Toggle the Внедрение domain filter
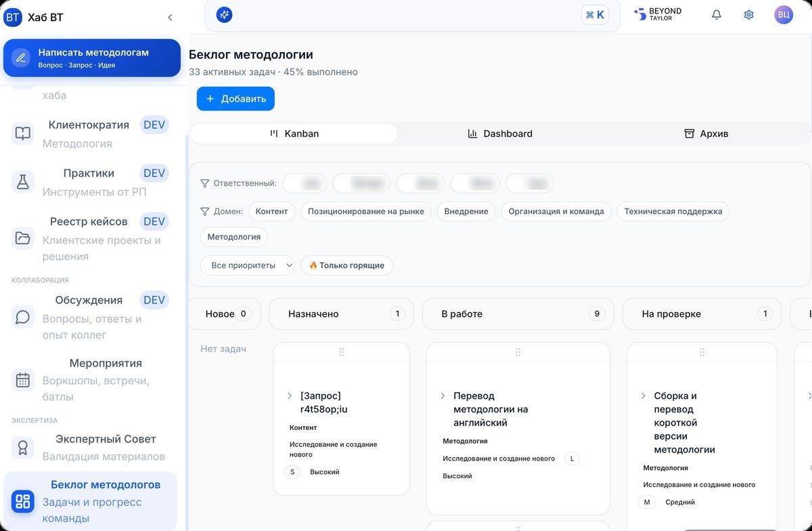 [466, 211]
